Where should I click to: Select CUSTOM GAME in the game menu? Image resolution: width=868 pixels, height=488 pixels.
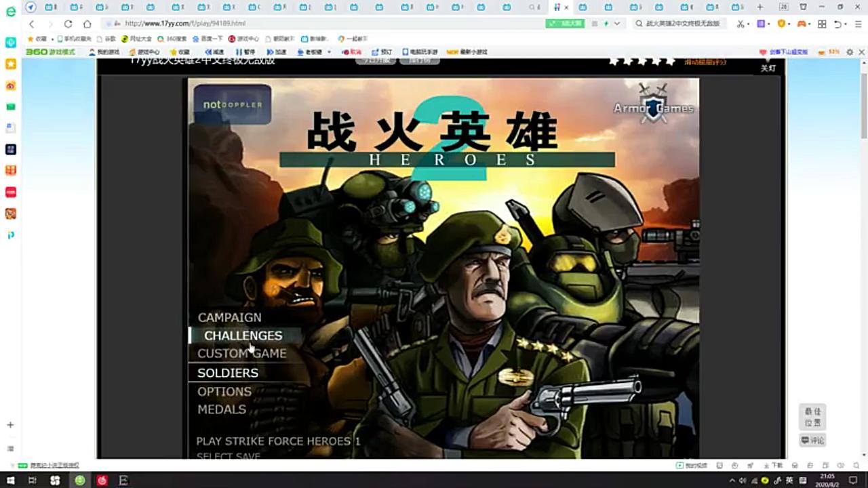[241, 353]
